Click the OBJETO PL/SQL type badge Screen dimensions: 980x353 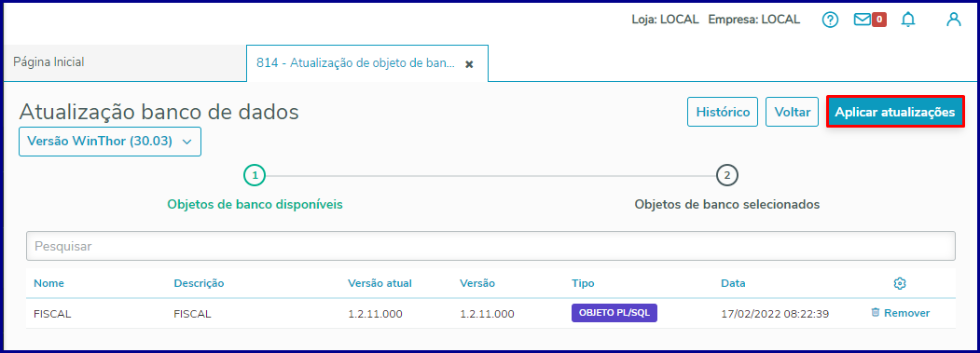click(614, 312)
